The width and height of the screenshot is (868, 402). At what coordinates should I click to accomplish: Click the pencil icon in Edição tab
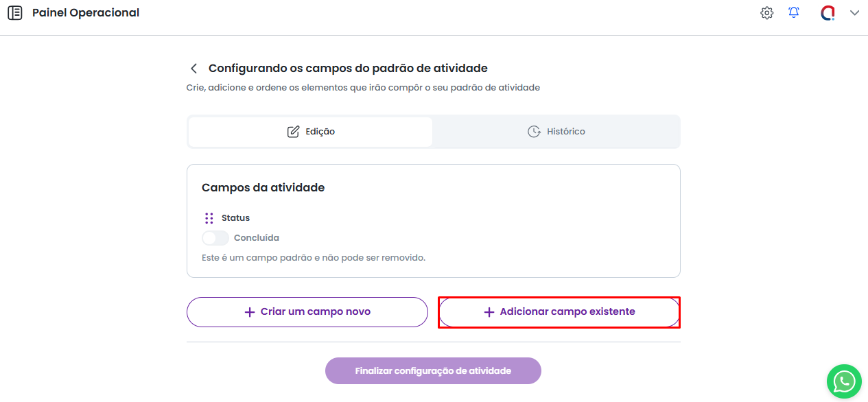click(293, 132)
